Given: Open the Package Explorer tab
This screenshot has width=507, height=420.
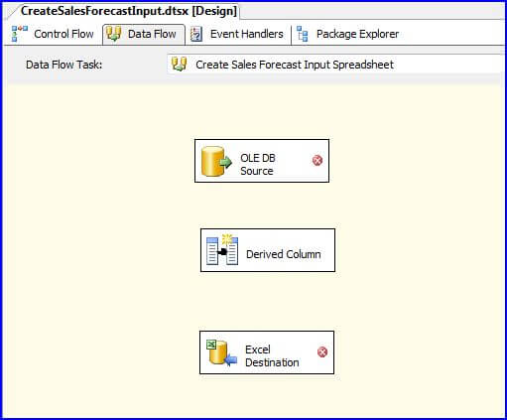Looking at the screenshot, I should (x=348, y=34).
